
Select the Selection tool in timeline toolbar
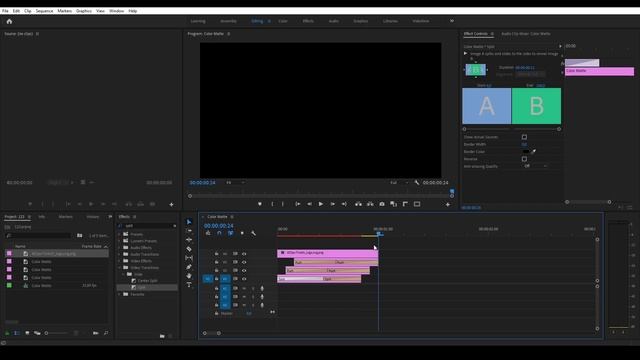click(189, 222)
